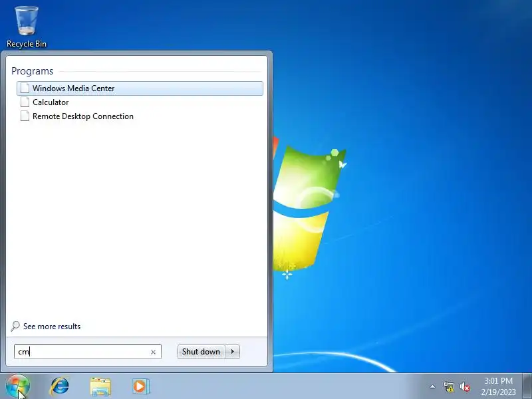Select Windows Media Center search result
This screenshot has height=399, width=532.
point(140,88)
